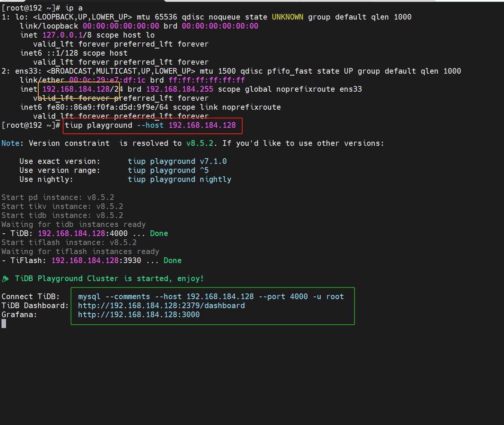Open TiDB Dashboard URL link
504x425 pixels.
tap(161, 306)
